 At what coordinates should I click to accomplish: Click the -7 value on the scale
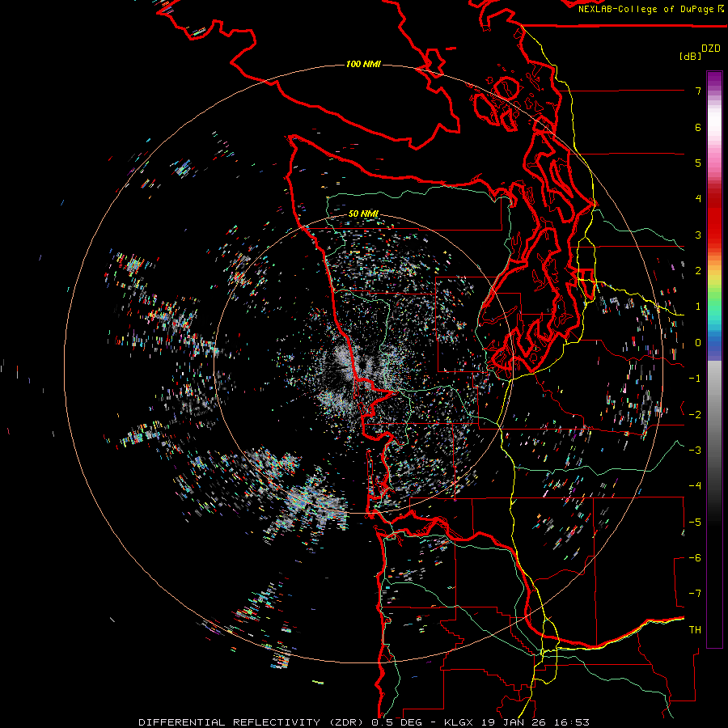[695, 594]
